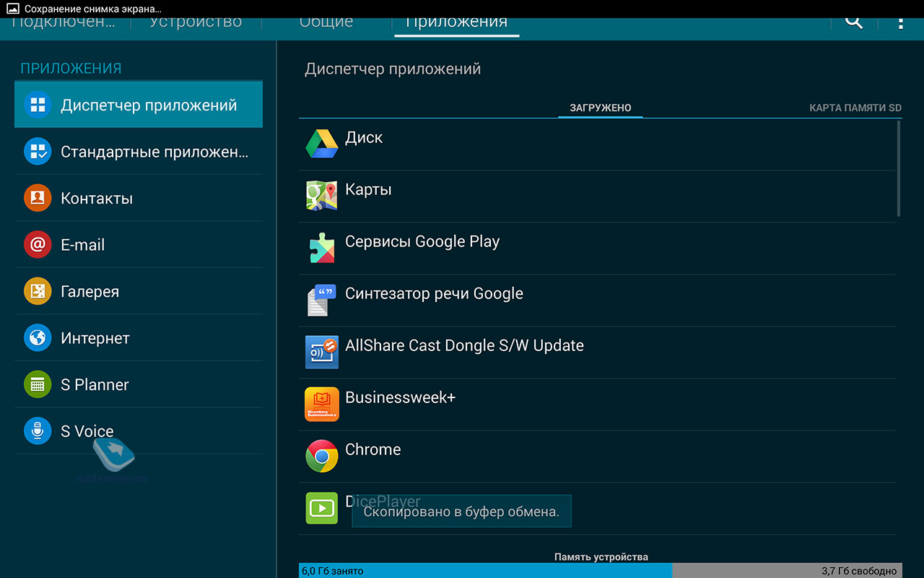
Task: Tap the Google Drive icon
Action: click(x=321, y=144)
